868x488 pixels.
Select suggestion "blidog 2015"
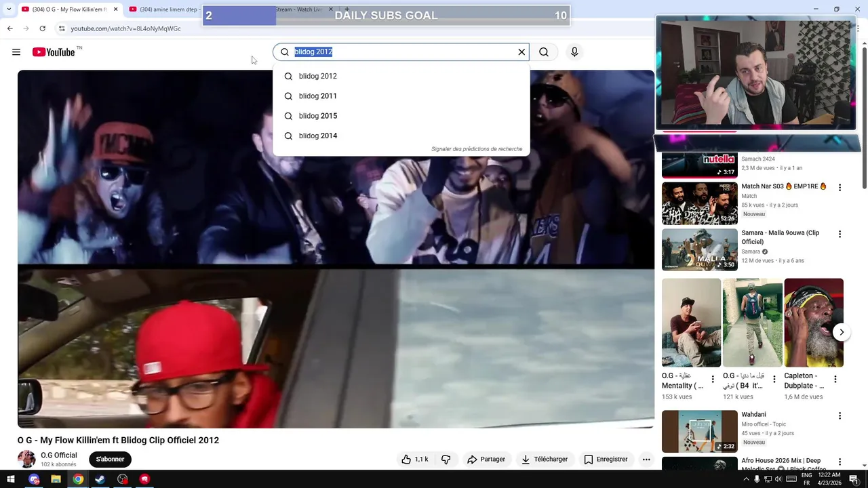[x=401, y=116]
